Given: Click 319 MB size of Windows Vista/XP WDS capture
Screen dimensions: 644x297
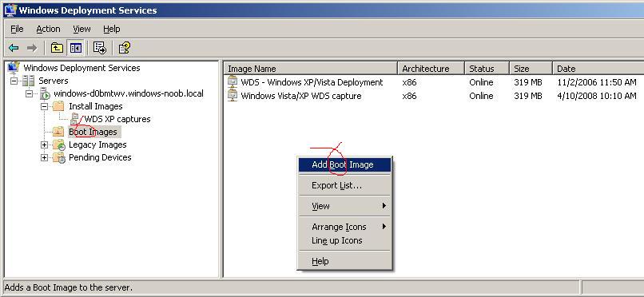Looking at the screenshot, I should [x=528, y=96].
